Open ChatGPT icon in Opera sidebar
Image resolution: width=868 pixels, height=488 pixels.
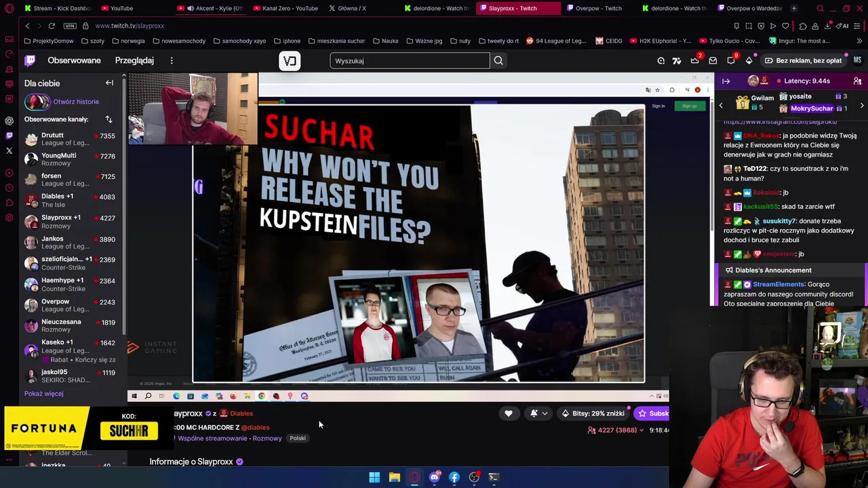[9, 121]
